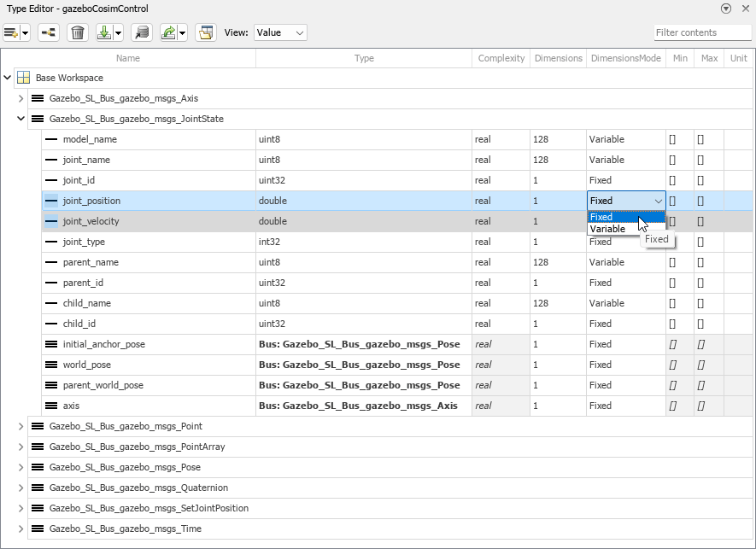This screenshot has width=756, height=549.
Task: Click the filter options icon near top right
Action: (728, 7)
